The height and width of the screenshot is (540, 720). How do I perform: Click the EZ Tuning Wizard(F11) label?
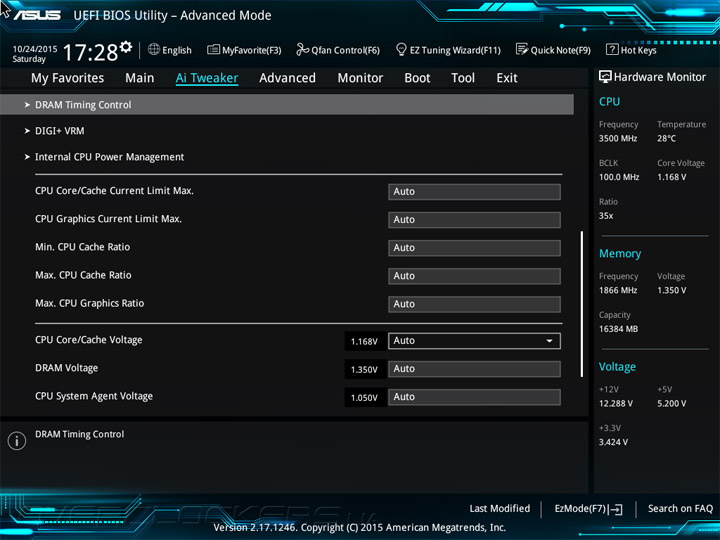click(x=455, y=50)
